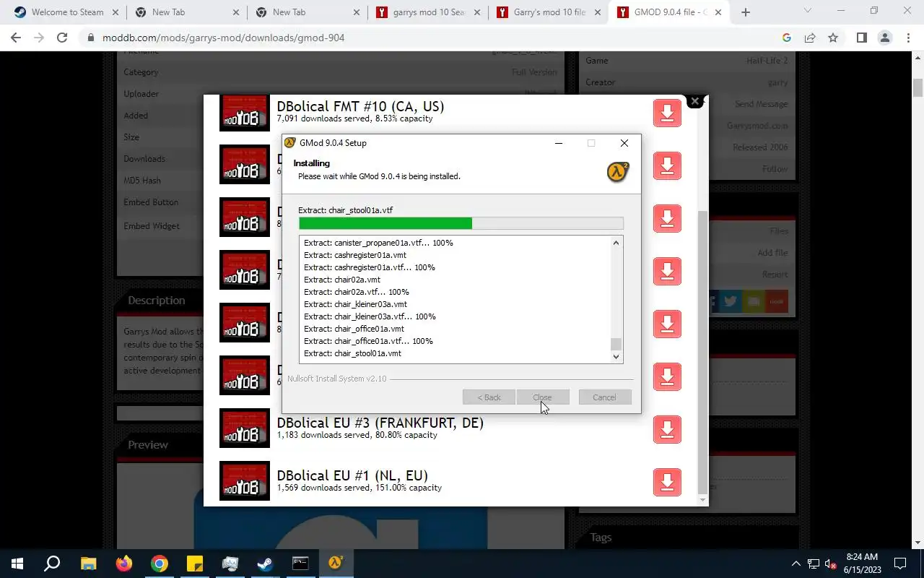Open notification center
This screenshot has height=578, width=924.
900,564
